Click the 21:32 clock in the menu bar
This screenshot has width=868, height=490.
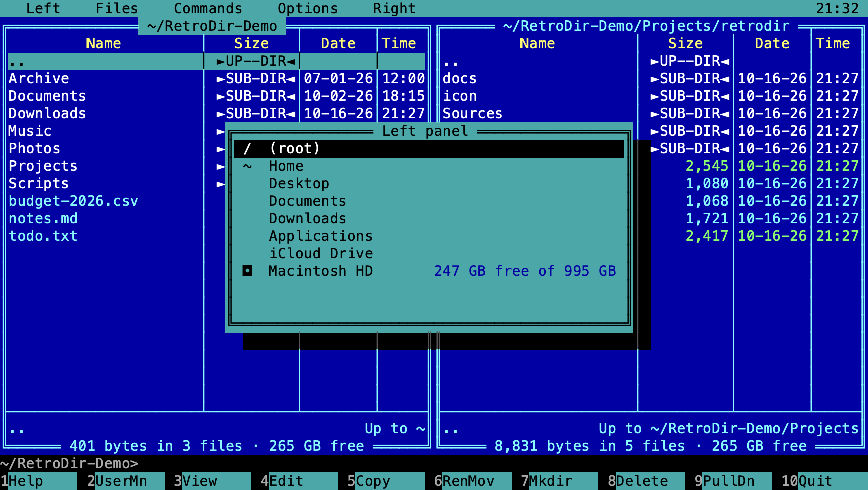838,8
